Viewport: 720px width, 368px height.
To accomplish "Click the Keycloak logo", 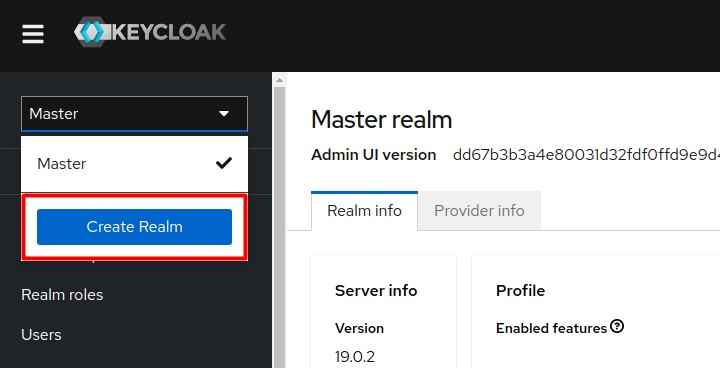I will click(150, 32).
